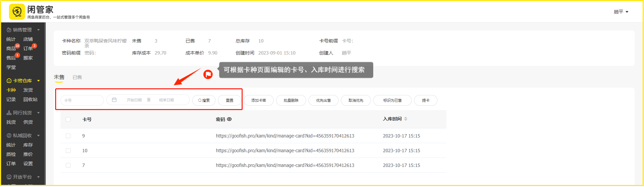Click the 同行找货 sidebar section icon

pos(9,113)
